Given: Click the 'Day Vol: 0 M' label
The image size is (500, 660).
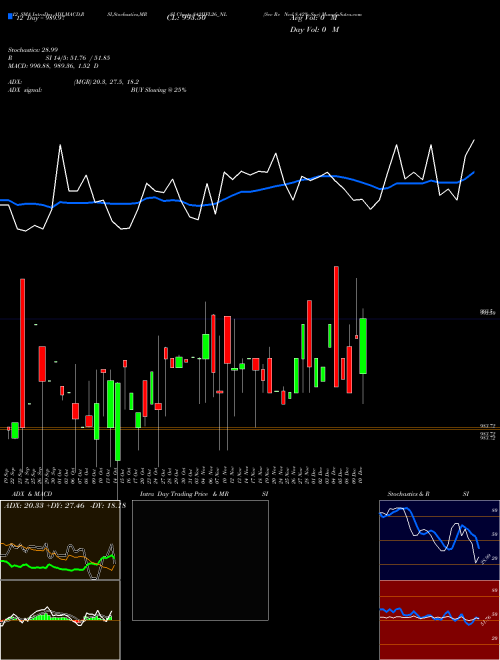Looking at the screenshot, I should [314, 30].
